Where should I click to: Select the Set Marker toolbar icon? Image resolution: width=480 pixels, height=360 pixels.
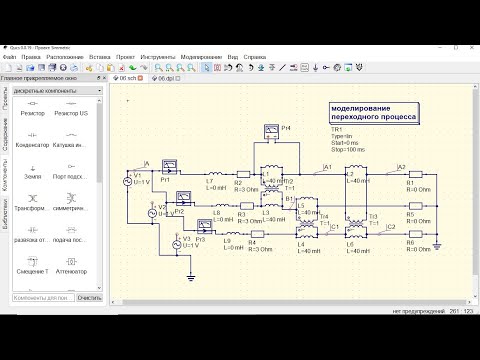point(359,68)
